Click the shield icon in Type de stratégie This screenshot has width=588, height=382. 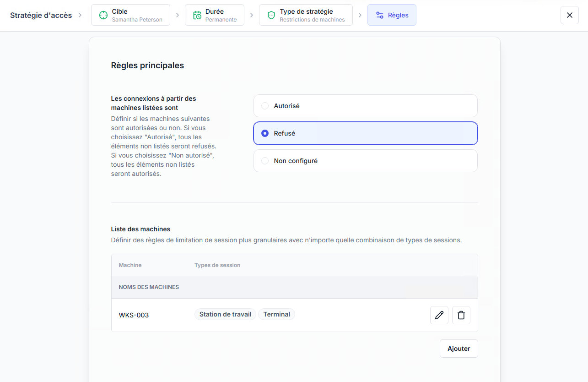(271, 15)
